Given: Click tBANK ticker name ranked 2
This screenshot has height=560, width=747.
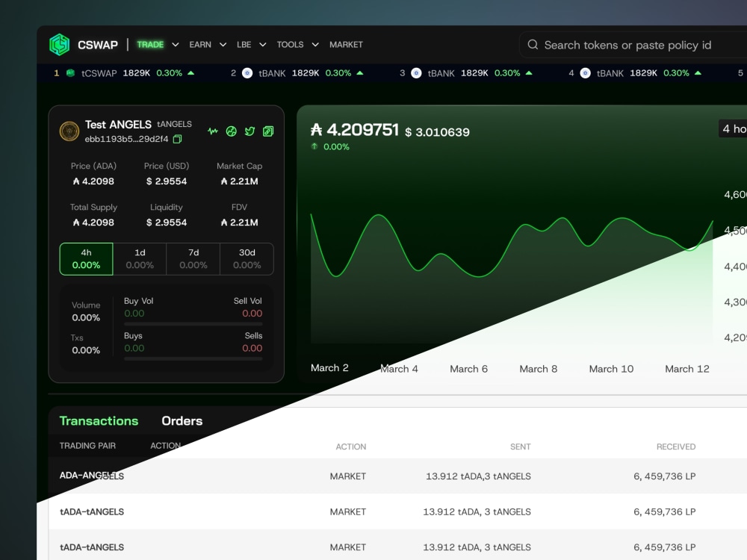Looking at the screenshot, I should point(272,73).
